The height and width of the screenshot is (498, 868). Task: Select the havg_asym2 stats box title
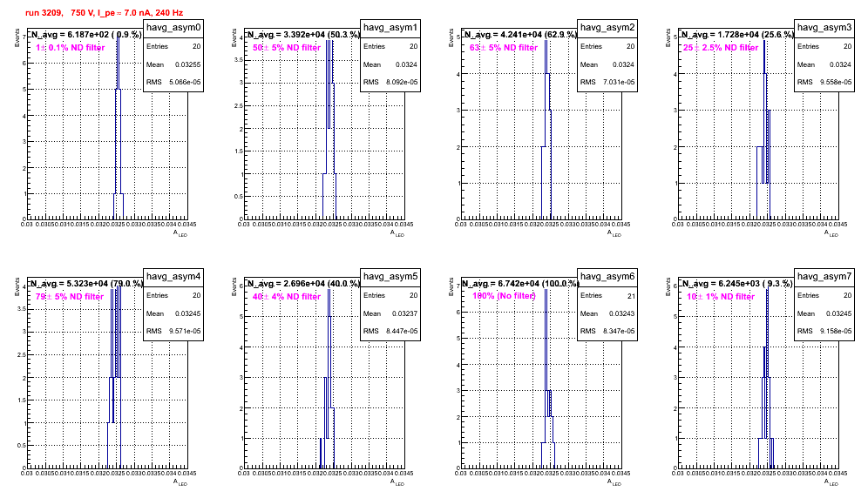pos(607,28)
